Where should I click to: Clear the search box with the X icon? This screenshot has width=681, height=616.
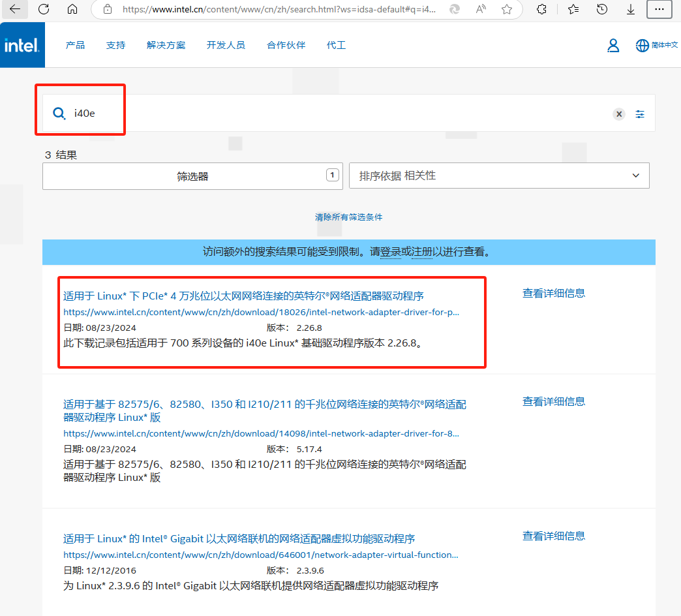[619, 114]
